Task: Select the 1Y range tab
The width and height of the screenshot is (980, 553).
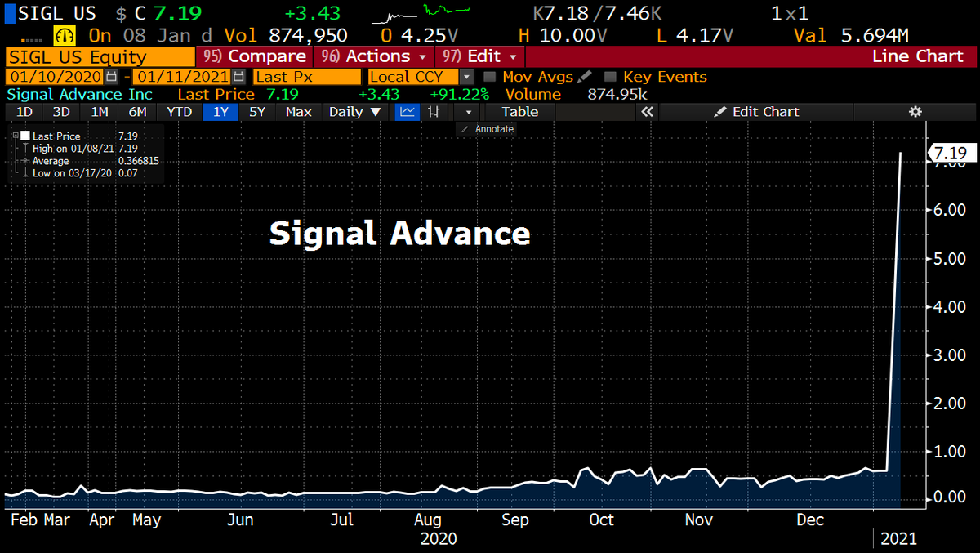Action: click(x=220, y=112)
